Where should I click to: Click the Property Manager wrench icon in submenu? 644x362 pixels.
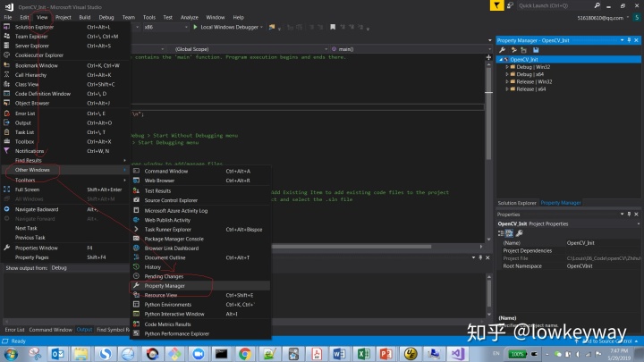click(136, 285)
